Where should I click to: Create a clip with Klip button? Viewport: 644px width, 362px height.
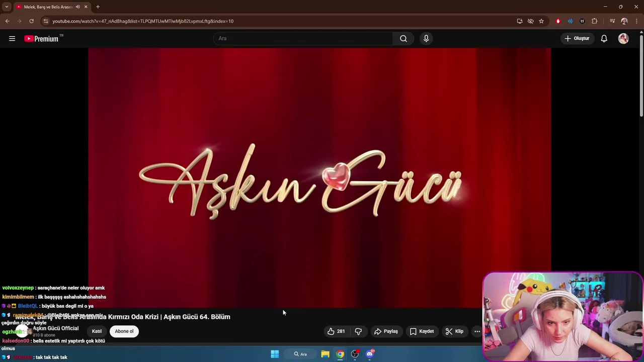[454, 331]
